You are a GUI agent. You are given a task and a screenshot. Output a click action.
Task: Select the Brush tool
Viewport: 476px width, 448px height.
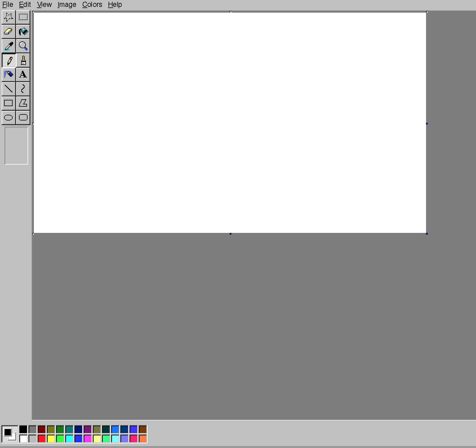(23, 60)
